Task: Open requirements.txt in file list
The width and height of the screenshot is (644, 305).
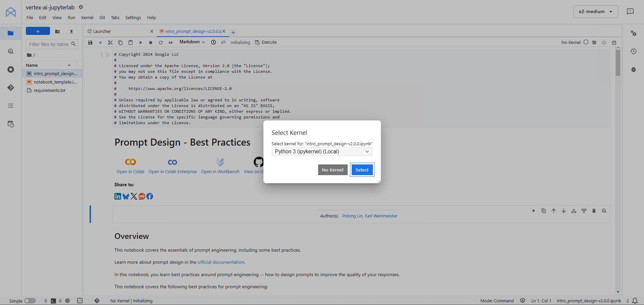Action: (52, 90)
